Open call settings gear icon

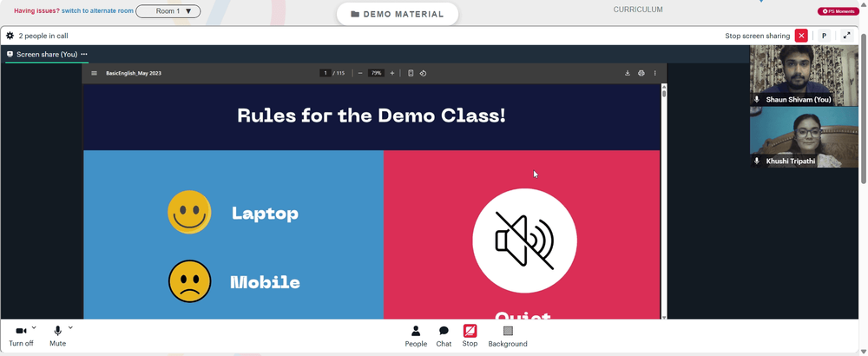click(10, 36)
